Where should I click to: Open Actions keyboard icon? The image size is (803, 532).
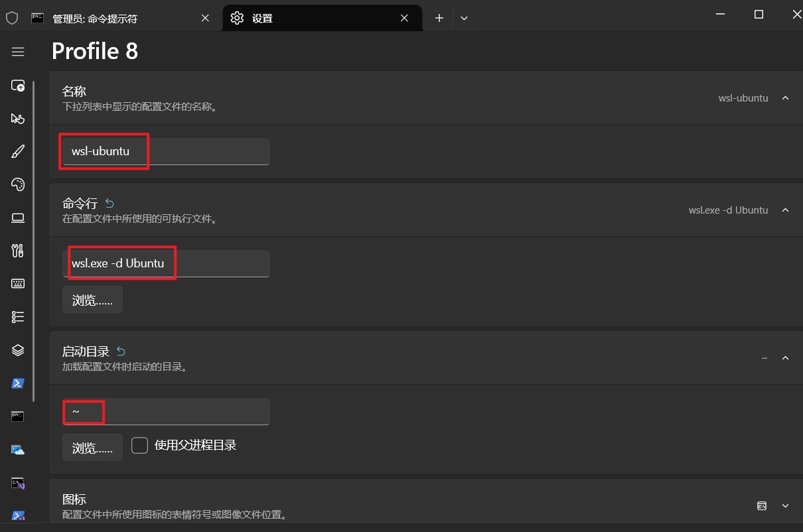(x=18, y=284)
